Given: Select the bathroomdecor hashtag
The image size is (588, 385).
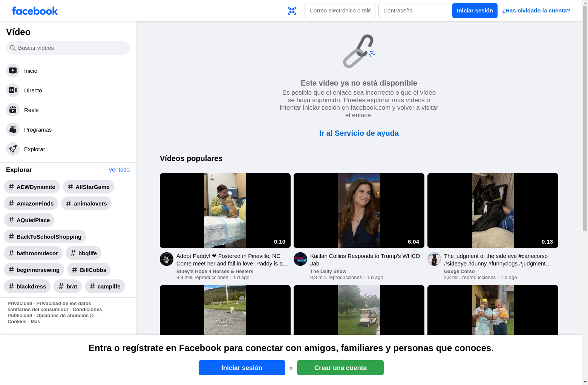Looking at the screenshot, I should 33,253.
